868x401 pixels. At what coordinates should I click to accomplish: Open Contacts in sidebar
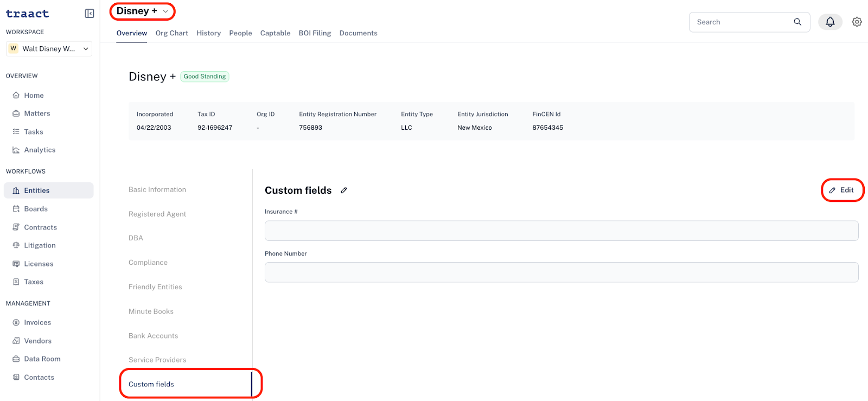point(49,377)
